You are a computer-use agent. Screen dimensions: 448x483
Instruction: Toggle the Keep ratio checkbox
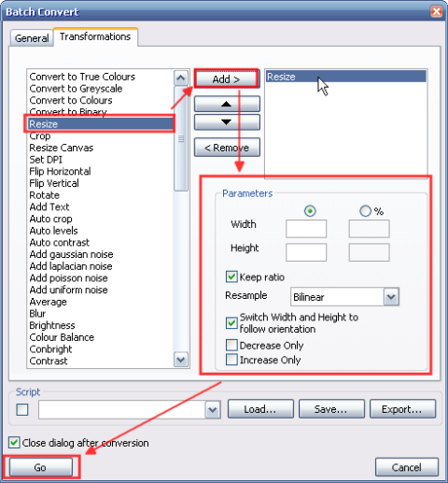click(x=231, y=277)
